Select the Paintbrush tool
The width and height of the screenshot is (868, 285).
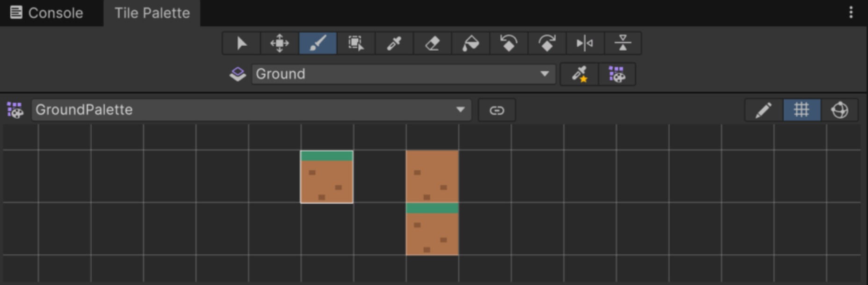tap(318, 43)
